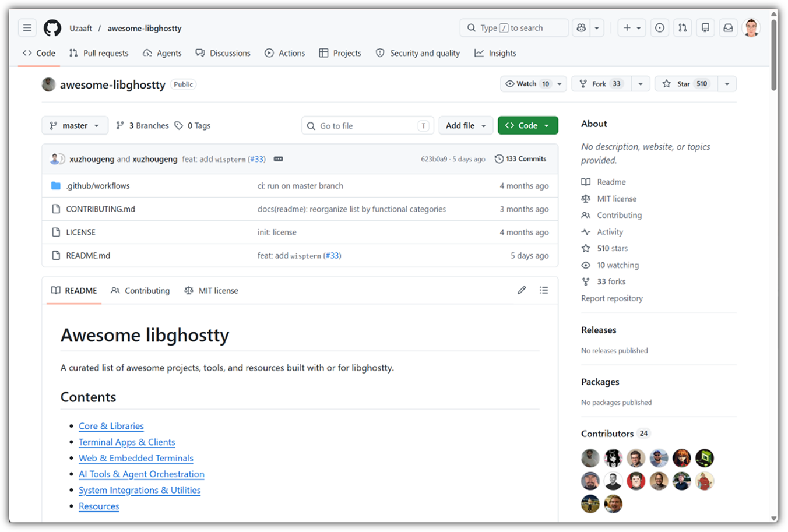Select the README tab in file viewer
Screen dimensions: 788x532
coord(74,291)
